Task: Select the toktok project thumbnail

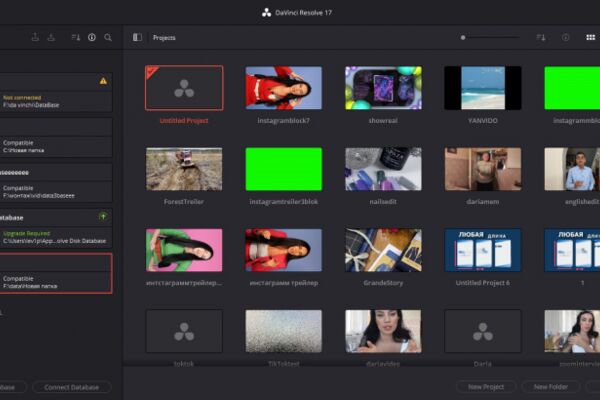Action: [184, 331]
